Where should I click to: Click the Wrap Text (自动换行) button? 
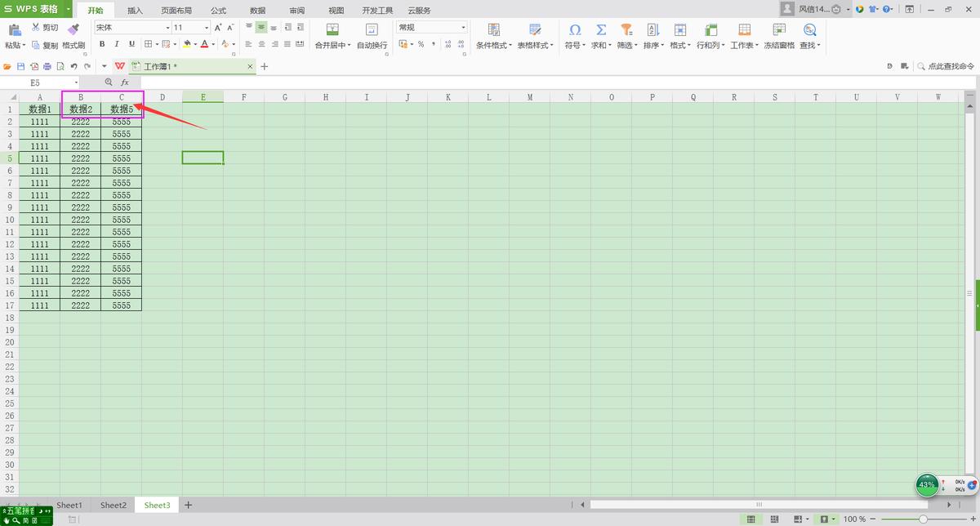pos(372,36)
